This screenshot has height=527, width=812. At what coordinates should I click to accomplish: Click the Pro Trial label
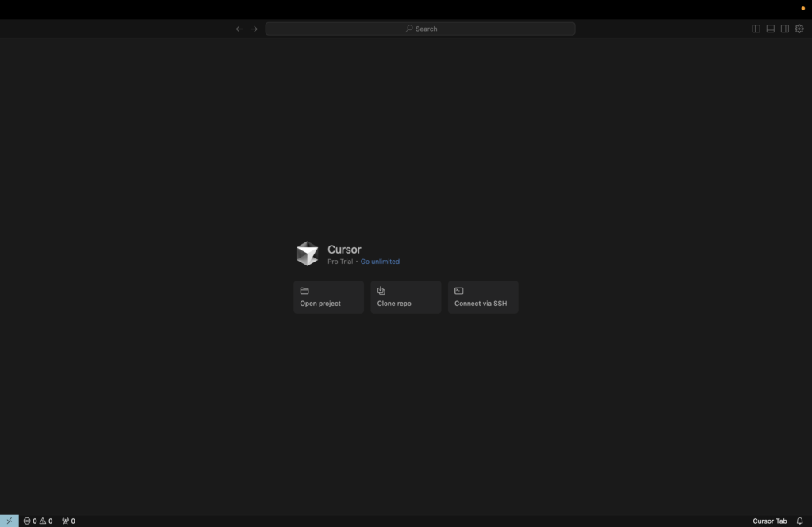(340, 262)
